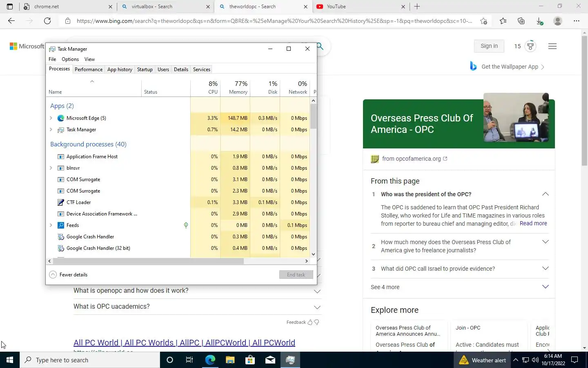Expand 'See 4 more' questions
The width and height of the screenshot is (588, 368).
545,287
